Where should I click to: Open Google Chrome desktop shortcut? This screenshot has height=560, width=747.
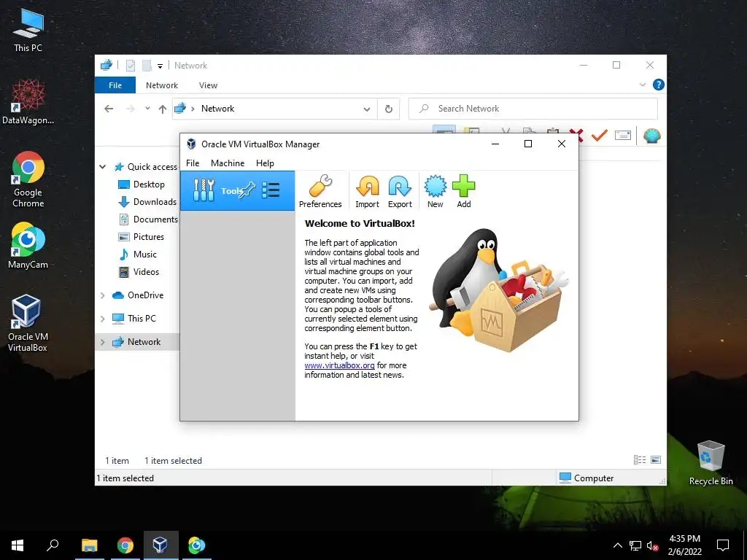pyautogui.click(x=28, y=179)
